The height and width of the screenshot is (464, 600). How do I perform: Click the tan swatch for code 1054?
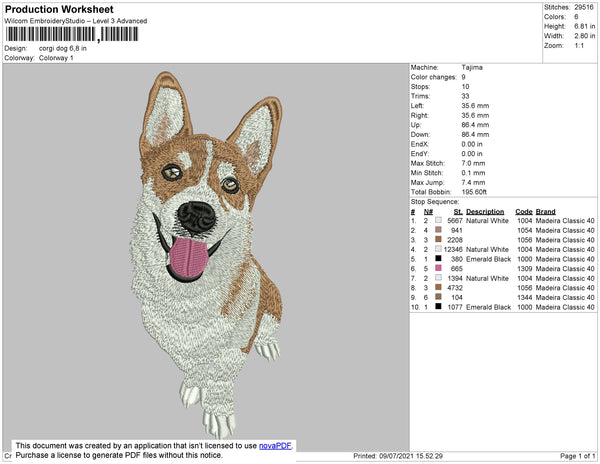(x=438, y=230)
